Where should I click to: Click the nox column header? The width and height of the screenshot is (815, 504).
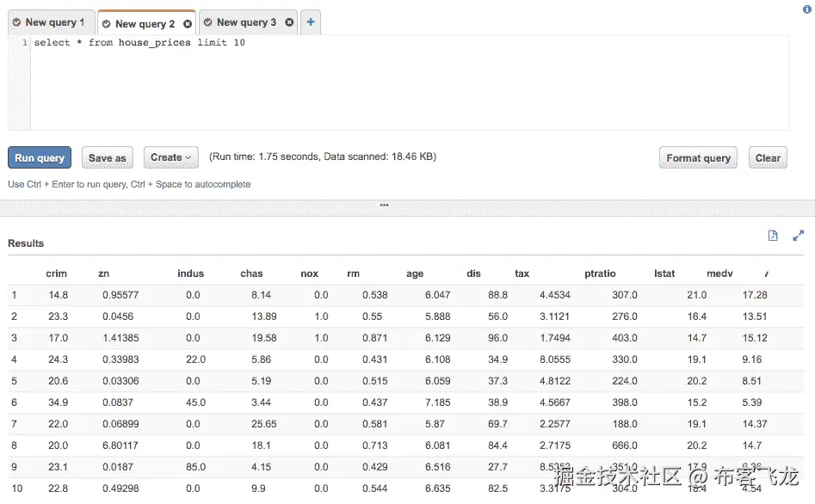[309, 274]
